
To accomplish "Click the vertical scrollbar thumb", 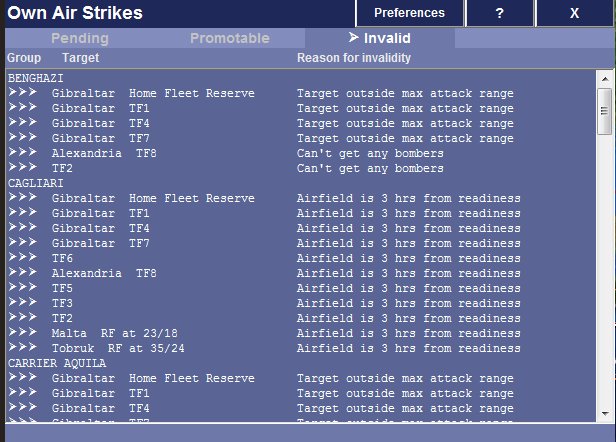I will coord(604,110).
